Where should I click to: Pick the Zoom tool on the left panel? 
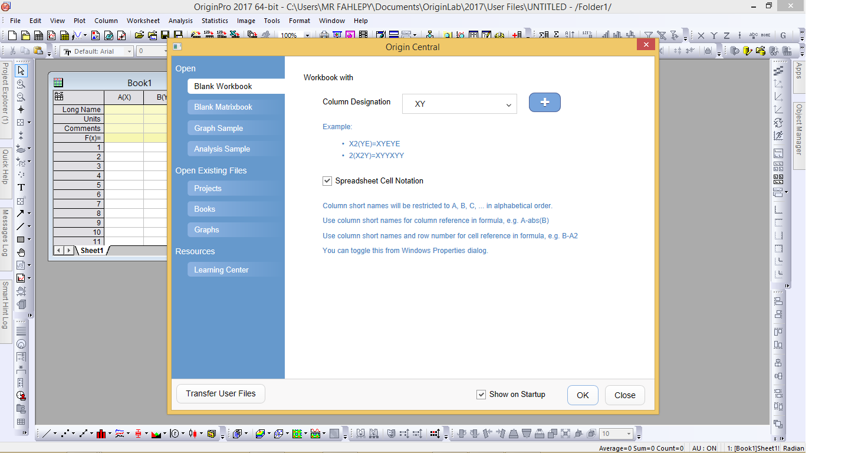[x=21, y=83]
